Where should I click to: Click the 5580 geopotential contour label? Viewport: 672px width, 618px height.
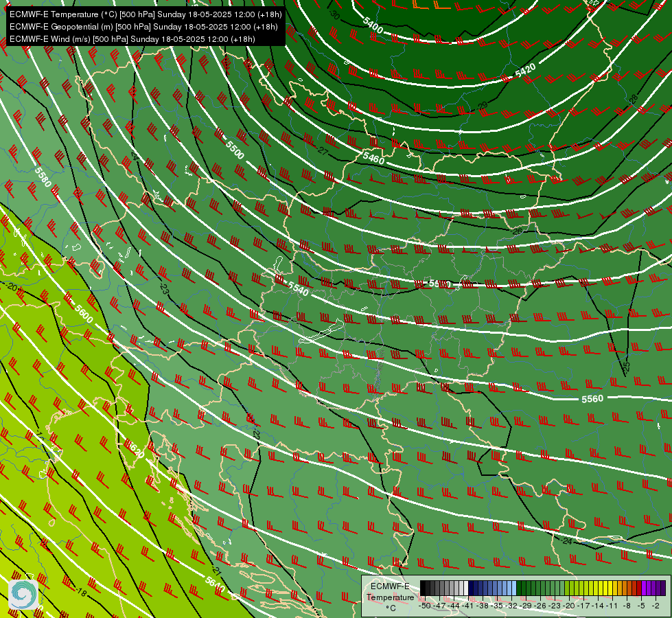[43, 177]
